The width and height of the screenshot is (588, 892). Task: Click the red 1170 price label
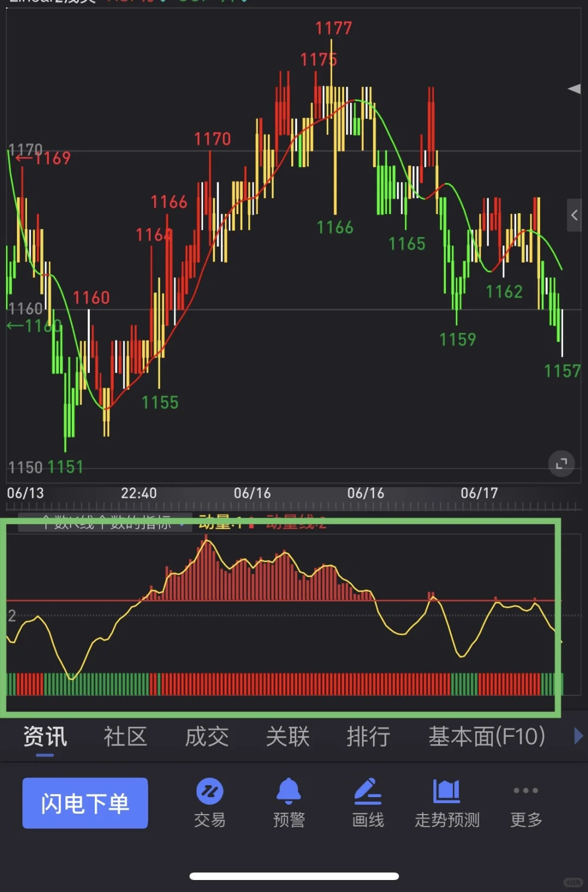[x=213, y=139]
